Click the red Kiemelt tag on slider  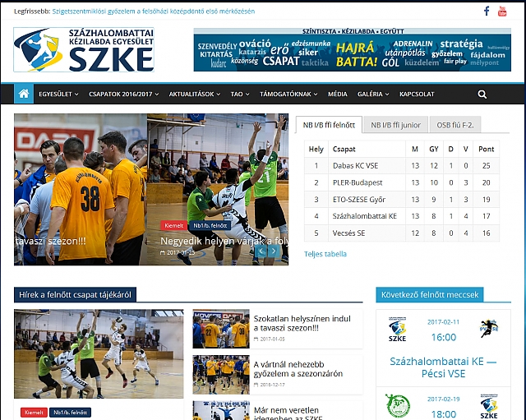(x=173, y=225)
